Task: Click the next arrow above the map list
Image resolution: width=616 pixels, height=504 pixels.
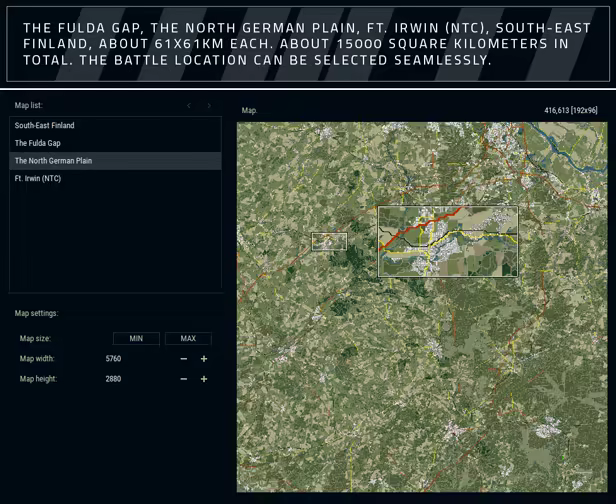Action: (209, 106)
